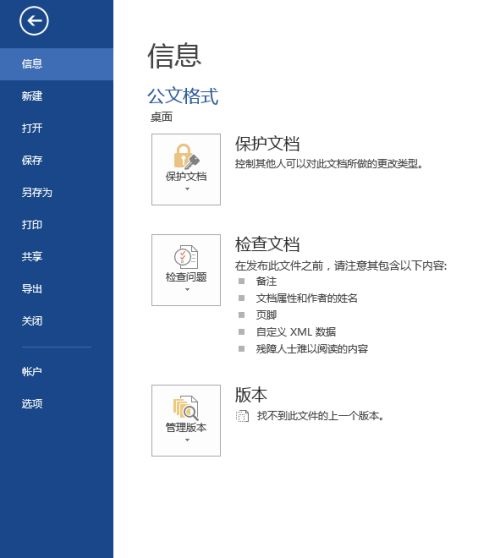The image size is (500, 558).
Task: Click the lock and key 保护文档 icon
Action: [186, 156]
